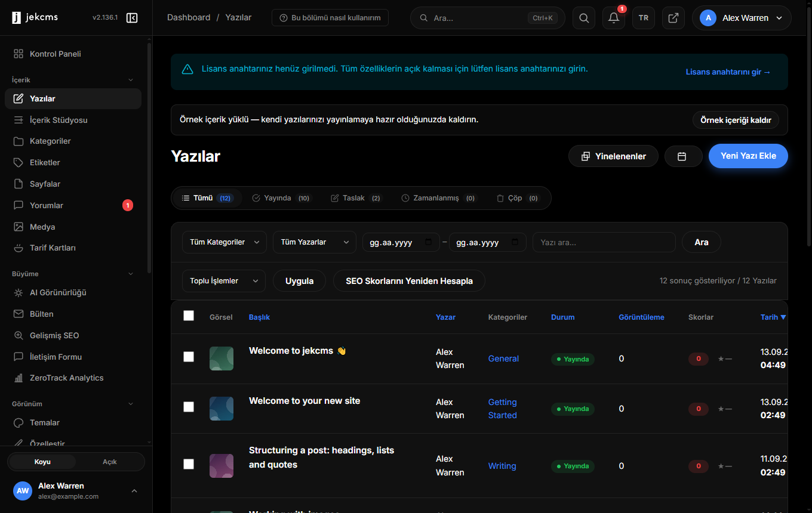Click 'Lisans anahtarını gir' link

728,72
